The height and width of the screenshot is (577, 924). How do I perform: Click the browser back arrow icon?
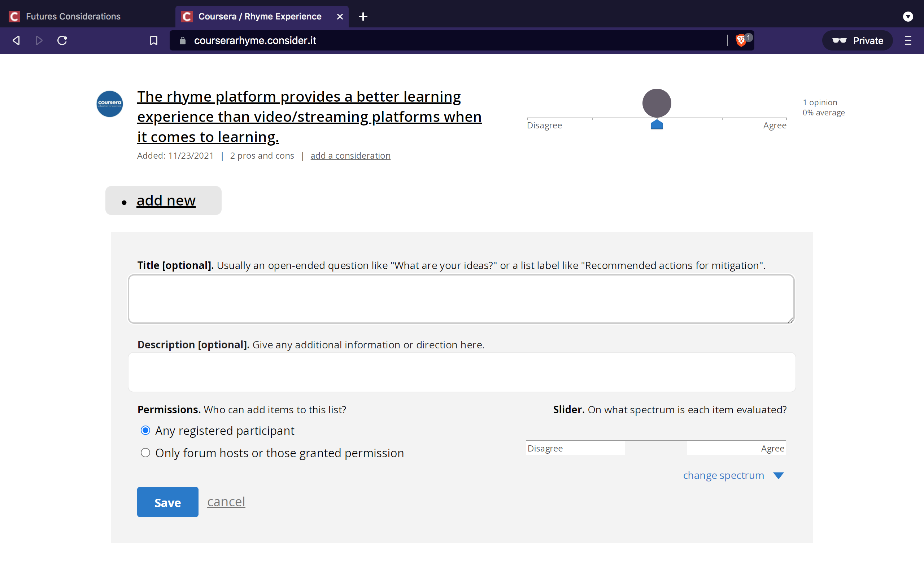[16, 40]
